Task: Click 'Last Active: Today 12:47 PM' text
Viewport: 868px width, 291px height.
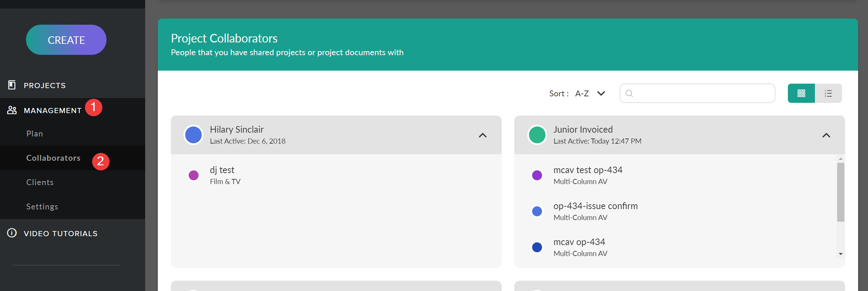Action: click(597, 141)
